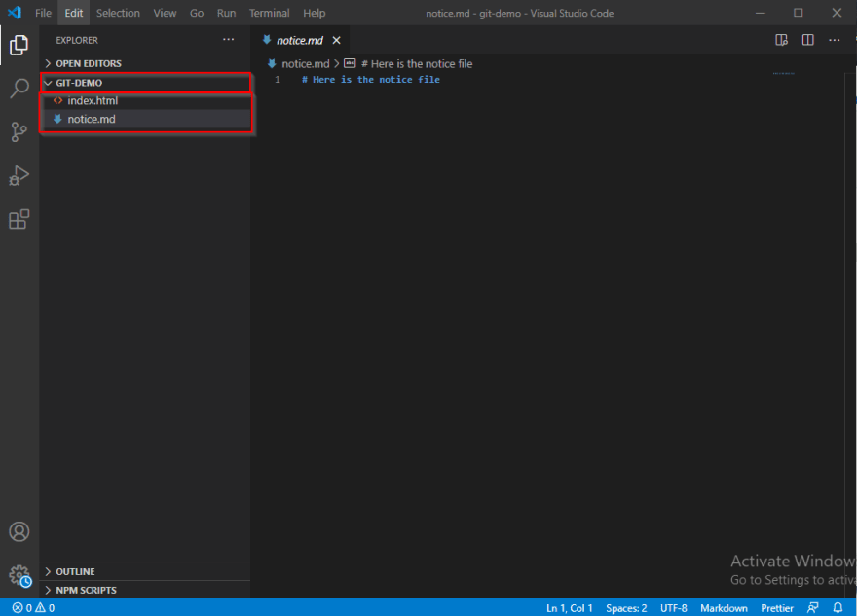Click the line number 1 in the gutter
Viewport: 857px width, 616px height.
(x=278, y=80)
